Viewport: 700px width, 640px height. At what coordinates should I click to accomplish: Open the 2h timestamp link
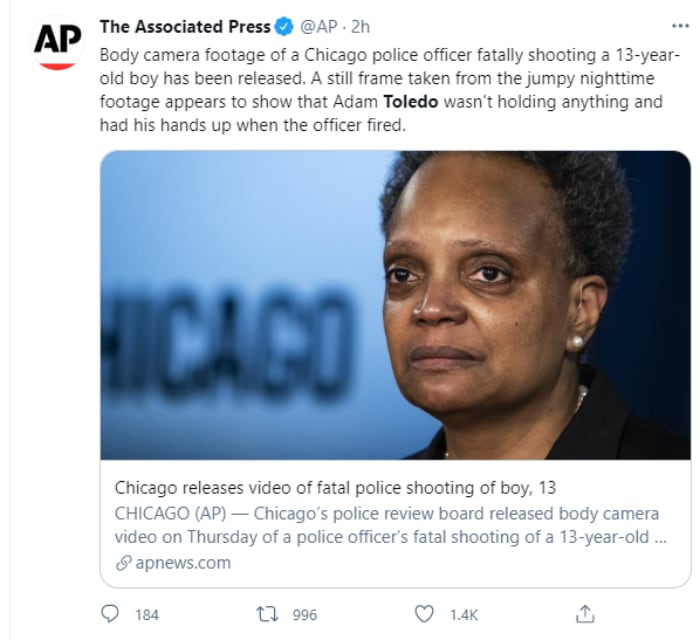click(360, 27)
